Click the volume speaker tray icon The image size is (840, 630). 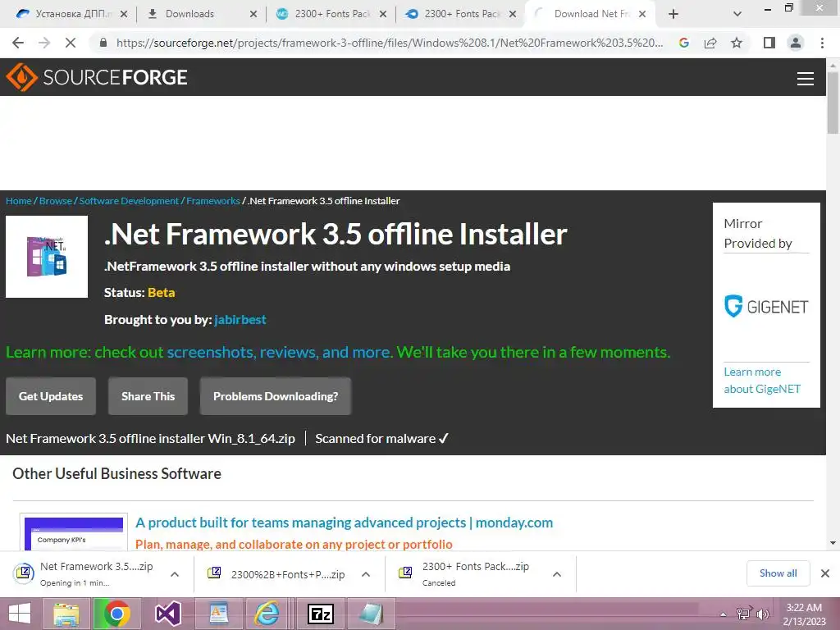(x=762, y=614)
